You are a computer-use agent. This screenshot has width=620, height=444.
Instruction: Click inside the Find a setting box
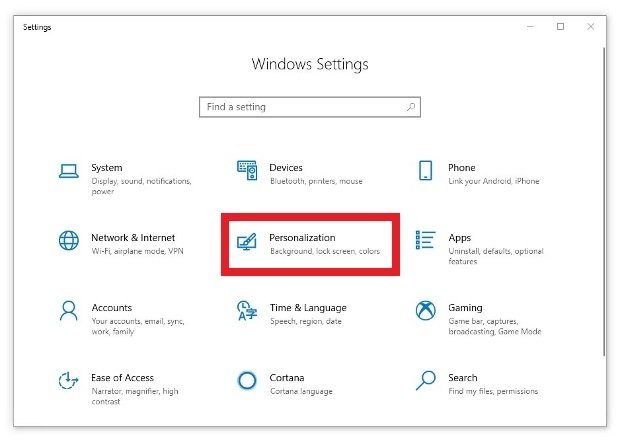point(310,107)
